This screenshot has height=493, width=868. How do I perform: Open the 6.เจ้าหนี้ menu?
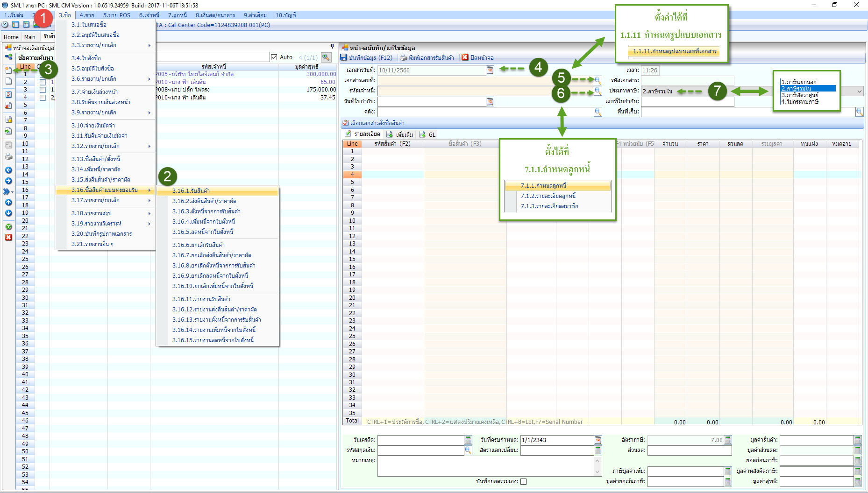point(149,15)
